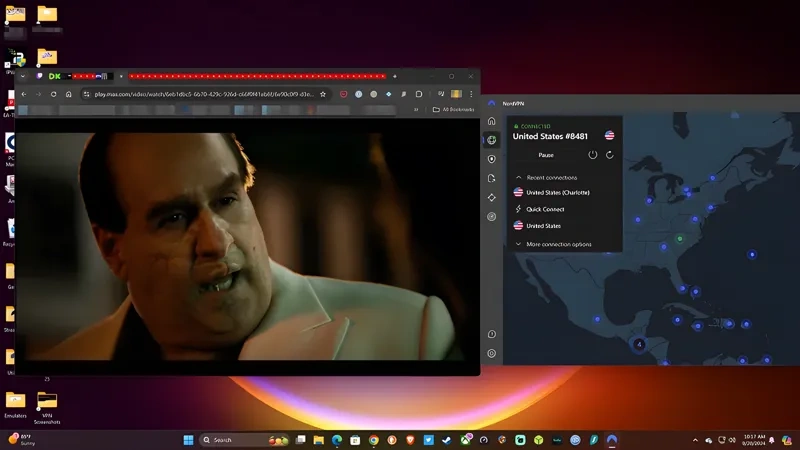Click the disconnect power icon
Image resolution: width=800 pixels, height=450 pixels.
click(592, 155)
